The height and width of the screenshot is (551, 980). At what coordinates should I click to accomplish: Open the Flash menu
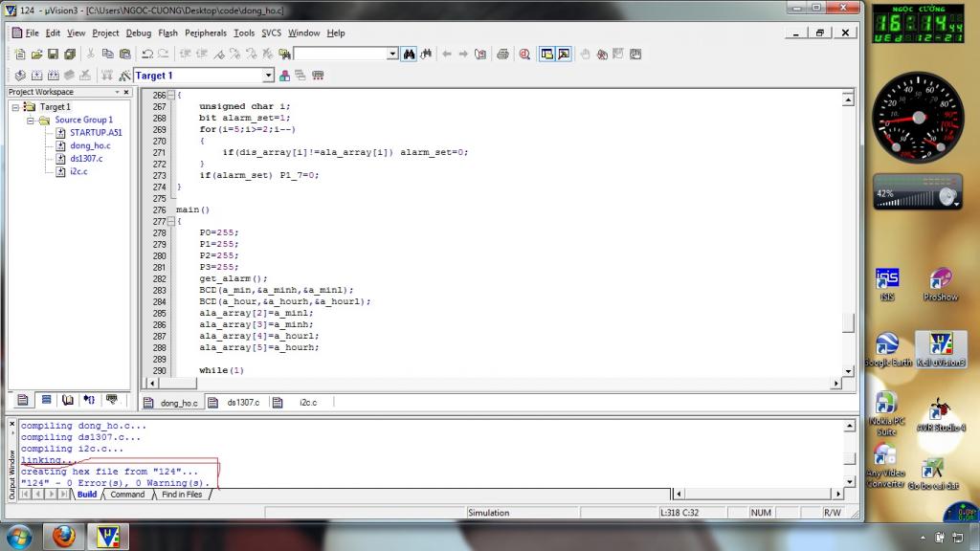point(167,33)
